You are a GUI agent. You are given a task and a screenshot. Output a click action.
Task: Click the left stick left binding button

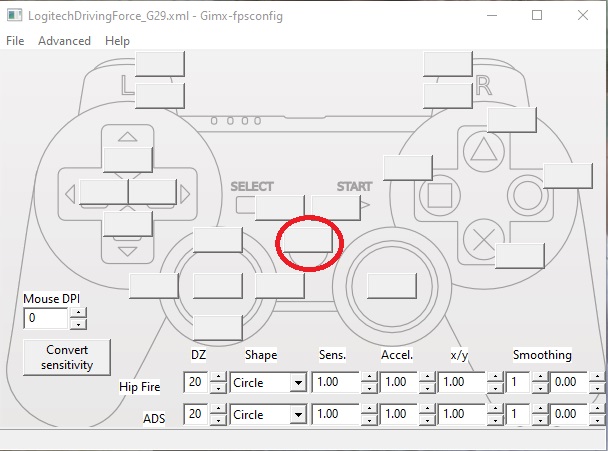tap(154, 286)
